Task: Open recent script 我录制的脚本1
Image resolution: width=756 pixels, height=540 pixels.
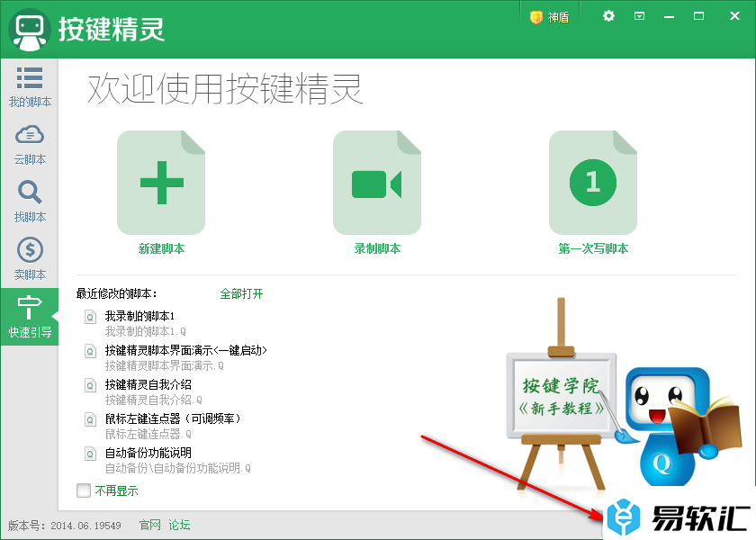Action: coord(139,316)
